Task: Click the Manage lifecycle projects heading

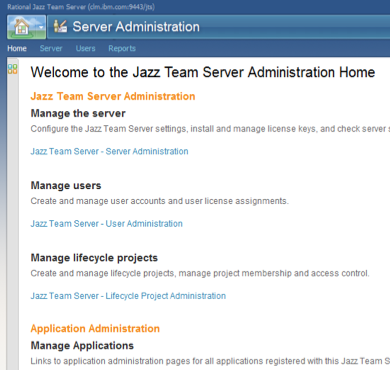Action: tap(94, 258)
